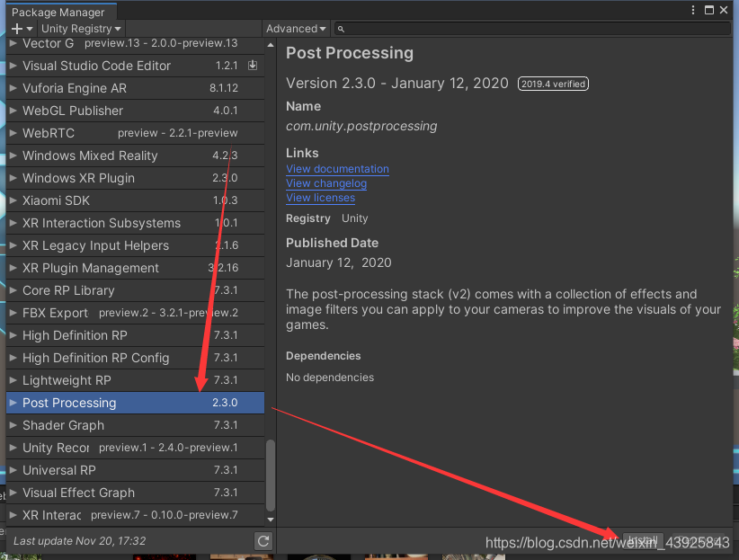Expand the Universal RP entry
This screenshot has width=739, height=560.
click(12, 470)
